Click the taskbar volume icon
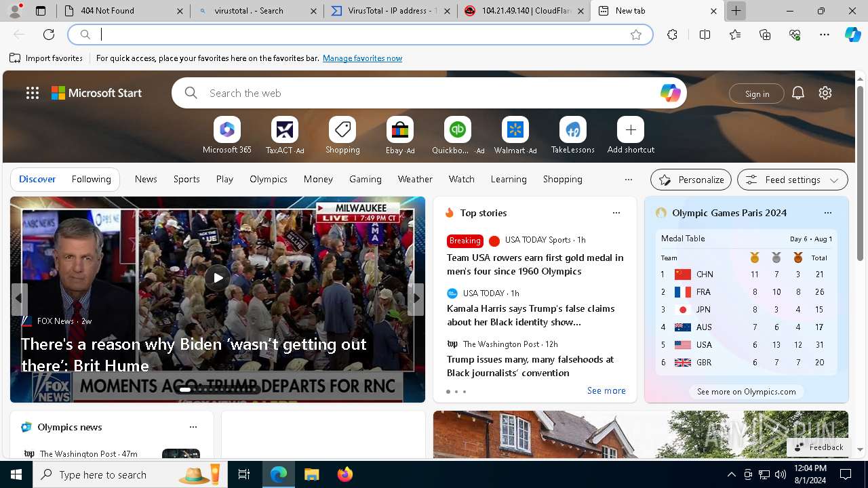 (x=781, y=474)
